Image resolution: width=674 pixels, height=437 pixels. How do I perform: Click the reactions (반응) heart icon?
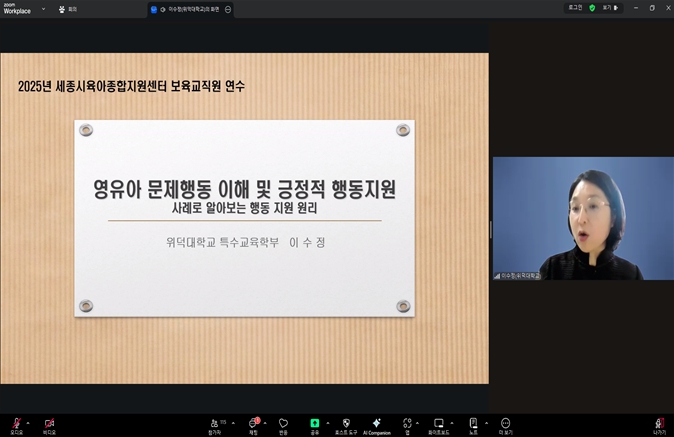(284, 424)
